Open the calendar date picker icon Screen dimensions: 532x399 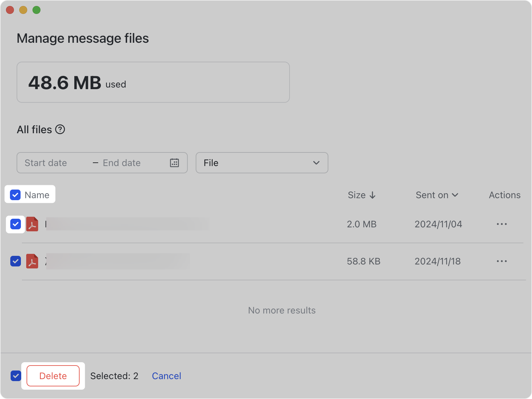click(x=174, y=163)
